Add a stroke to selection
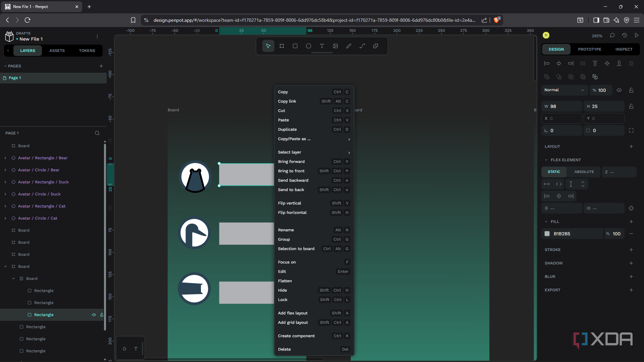The image size is (644, 362). click(x=631, y=250)
